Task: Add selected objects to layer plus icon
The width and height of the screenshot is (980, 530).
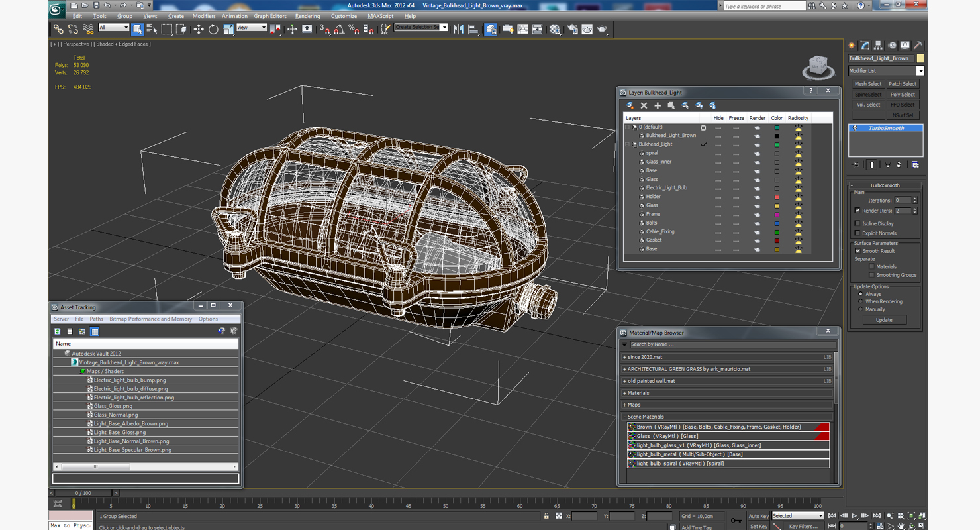Action: (658, 105)
